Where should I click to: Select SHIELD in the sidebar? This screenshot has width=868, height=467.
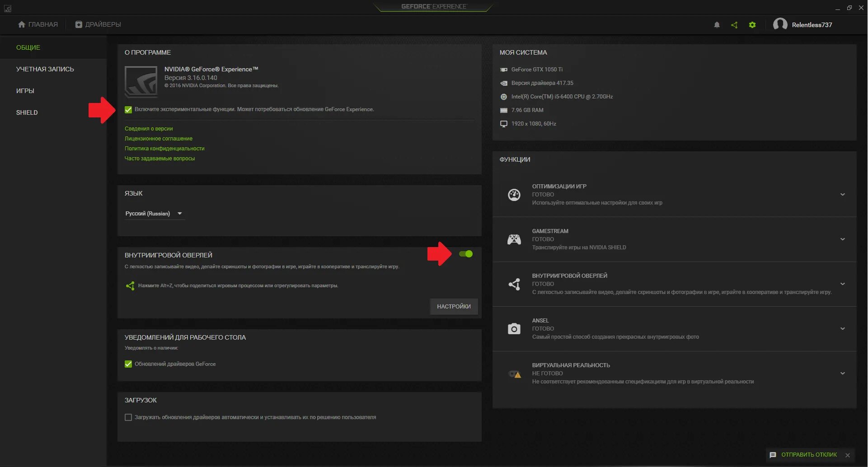(x=53, y=112)
